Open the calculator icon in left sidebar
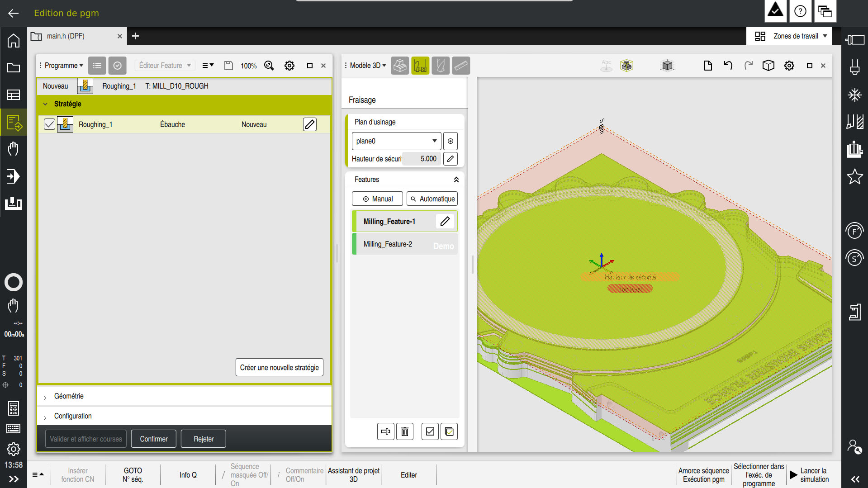 pos(14,408)
